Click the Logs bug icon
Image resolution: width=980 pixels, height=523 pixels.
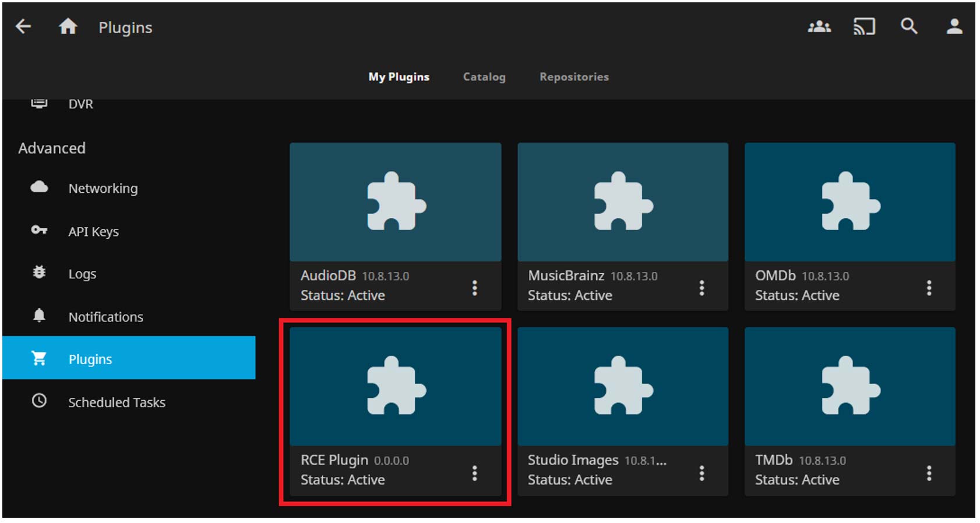pyautogui.click(x=39, y=272)
